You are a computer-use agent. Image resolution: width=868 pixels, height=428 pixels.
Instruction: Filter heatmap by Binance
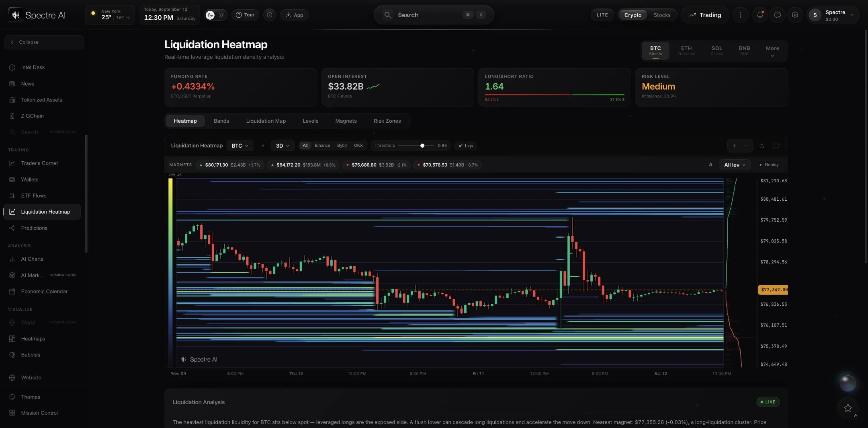[x=322, y=146]
